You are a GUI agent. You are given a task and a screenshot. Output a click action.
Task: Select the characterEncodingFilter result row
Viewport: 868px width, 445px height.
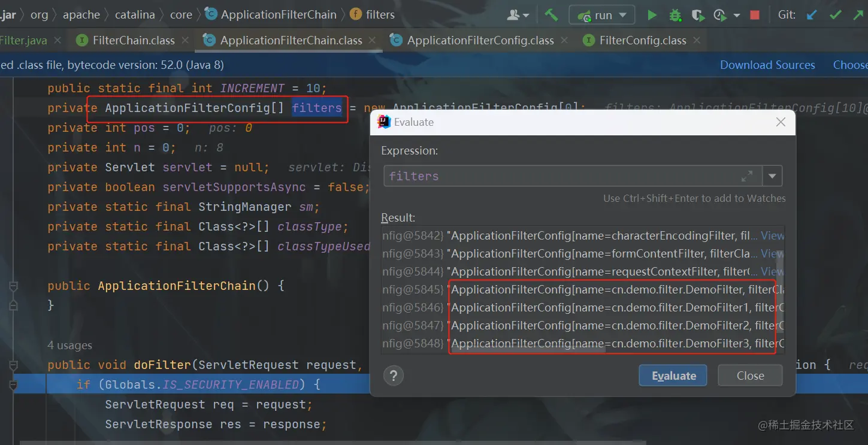582,235
